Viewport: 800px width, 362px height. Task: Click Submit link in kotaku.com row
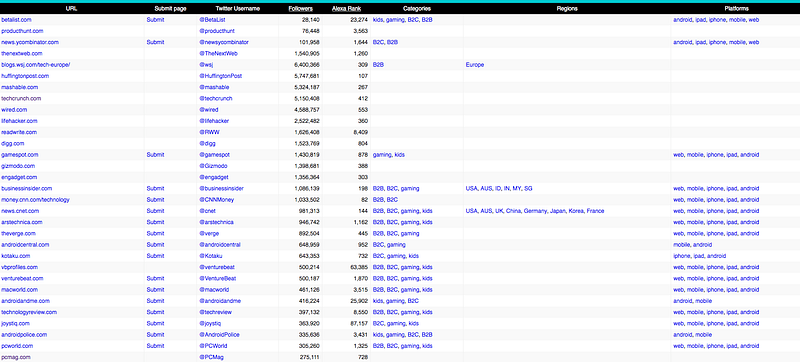[x=155, y=255]
